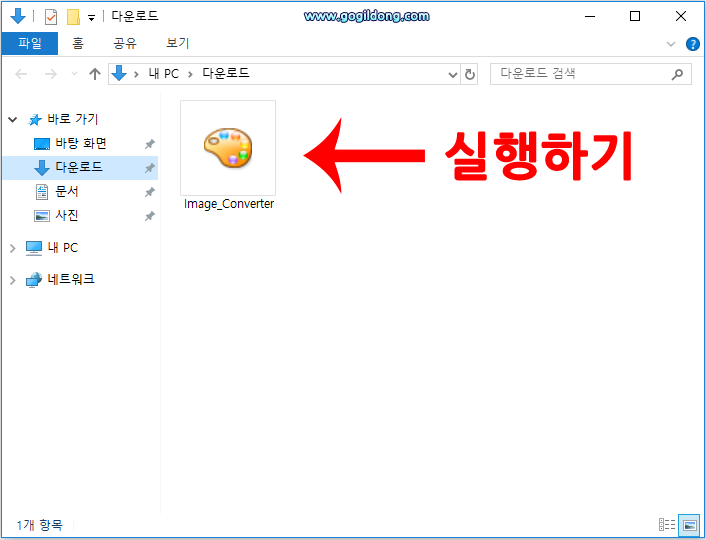Collapse the 바로 가기 tree section
The image size is (706, 540).
(13, 119)
